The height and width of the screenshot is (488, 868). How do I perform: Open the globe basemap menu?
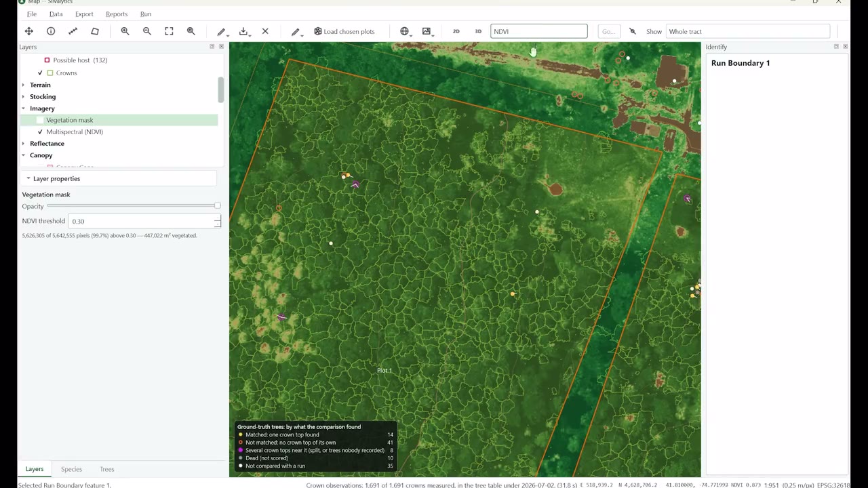405,31
